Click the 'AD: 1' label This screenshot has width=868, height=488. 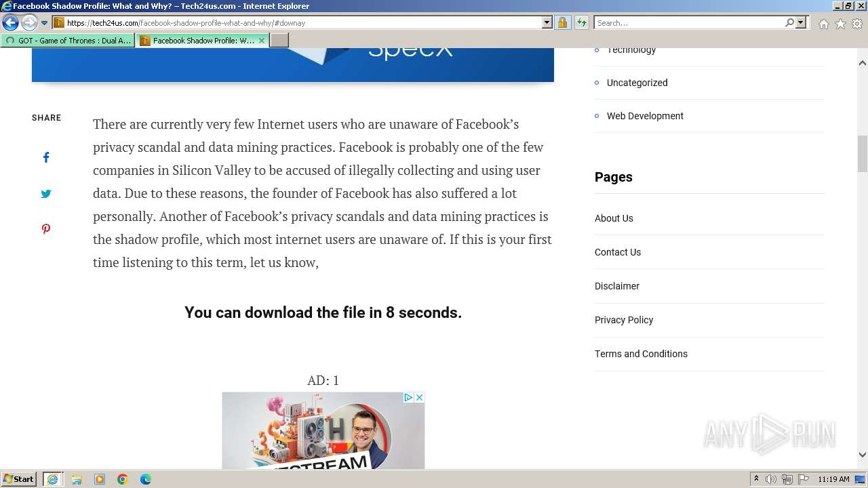323,380
